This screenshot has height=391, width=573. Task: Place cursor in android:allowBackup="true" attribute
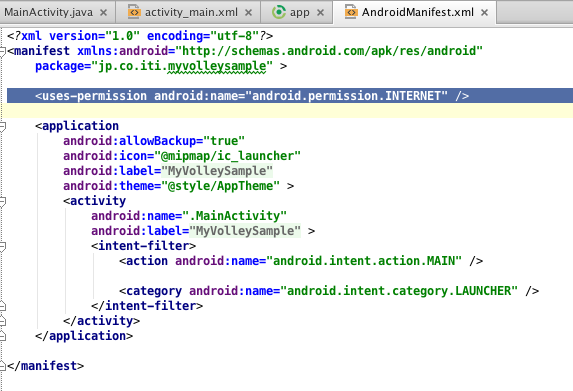[154, 141]
